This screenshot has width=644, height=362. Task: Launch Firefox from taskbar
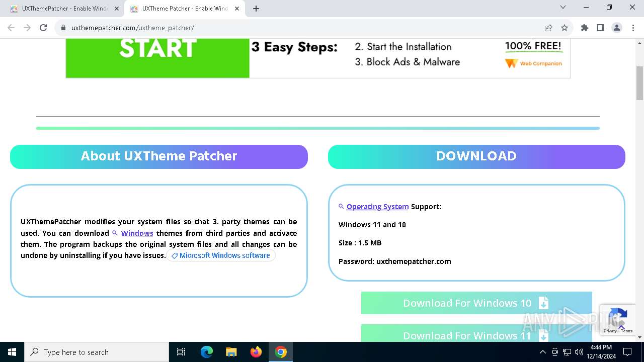[x=256, y=352]
